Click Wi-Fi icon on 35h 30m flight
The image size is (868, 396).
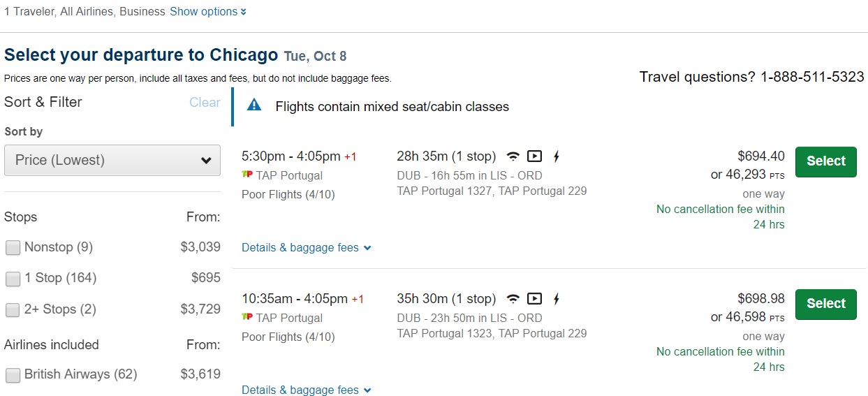pyautogui.click(x=513, y=299)
